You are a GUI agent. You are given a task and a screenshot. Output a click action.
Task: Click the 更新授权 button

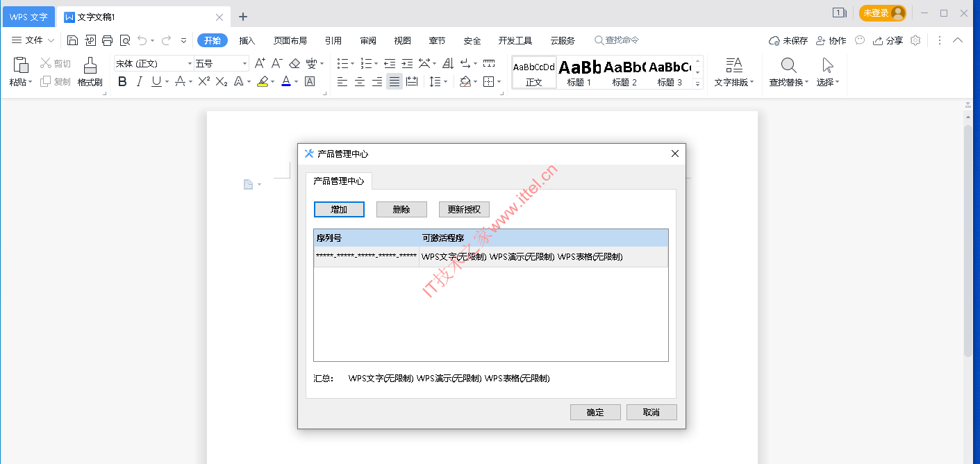(464, 209)
